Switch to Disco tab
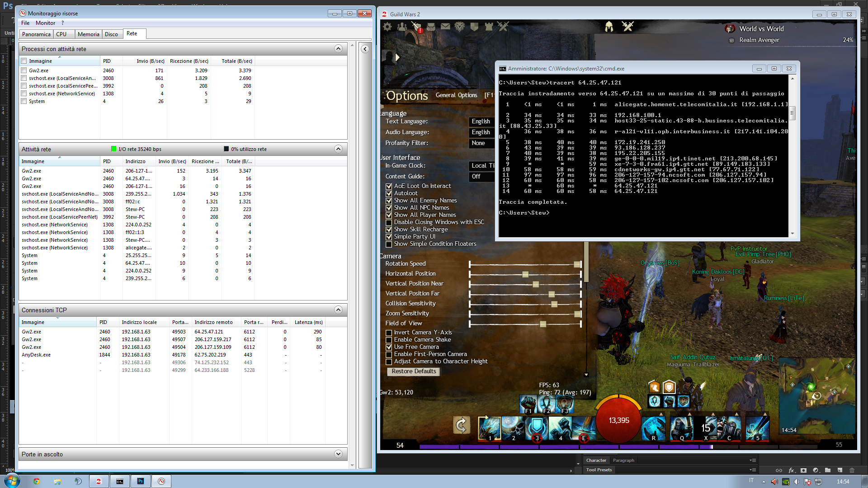 [x=112, y=34]
